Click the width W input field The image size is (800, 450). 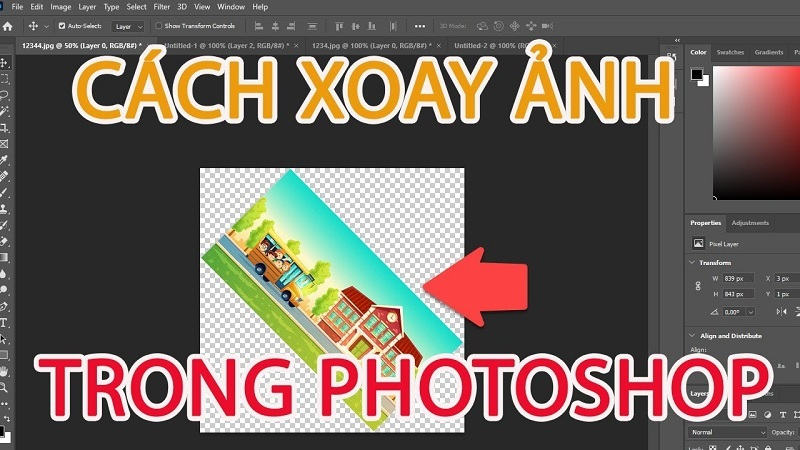pos(732,278)
